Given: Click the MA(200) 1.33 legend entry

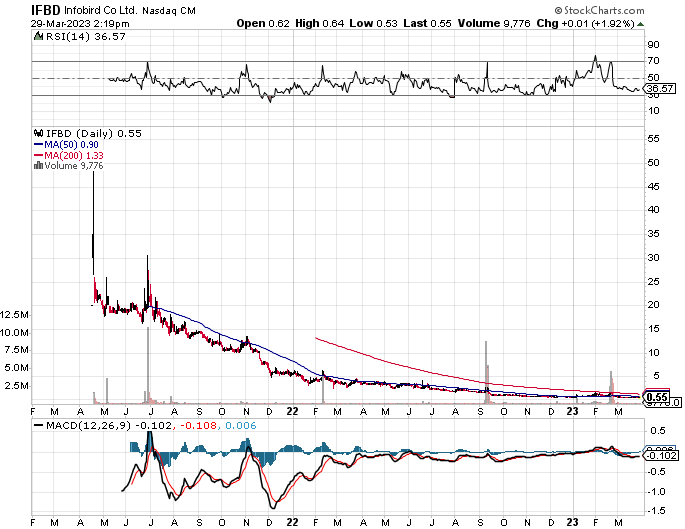Looking at the screenshot, I should 74,156.
